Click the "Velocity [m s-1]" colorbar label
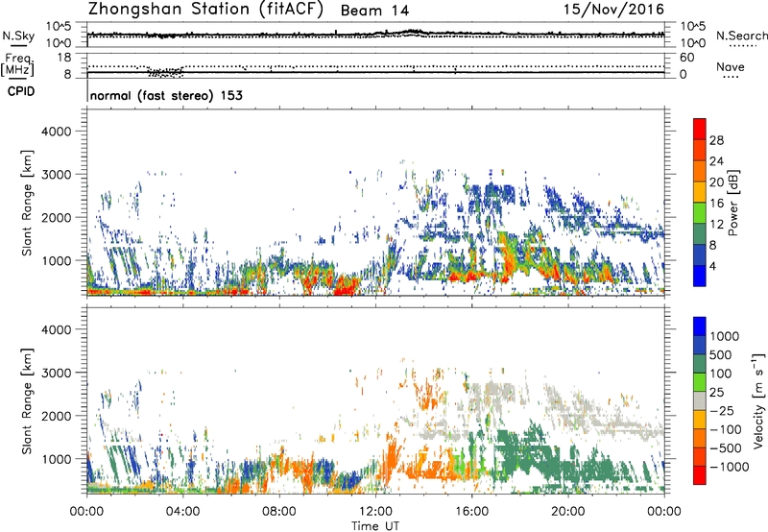This screenshot has height=532, width=768. pos(758,400)
